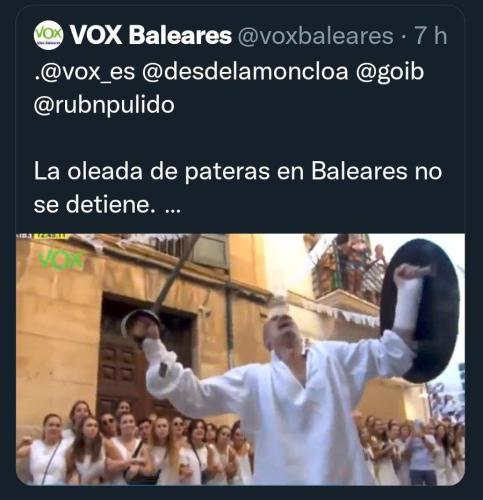Click the VOX Baleares display name
483x500 pixels.
point(150,35)
